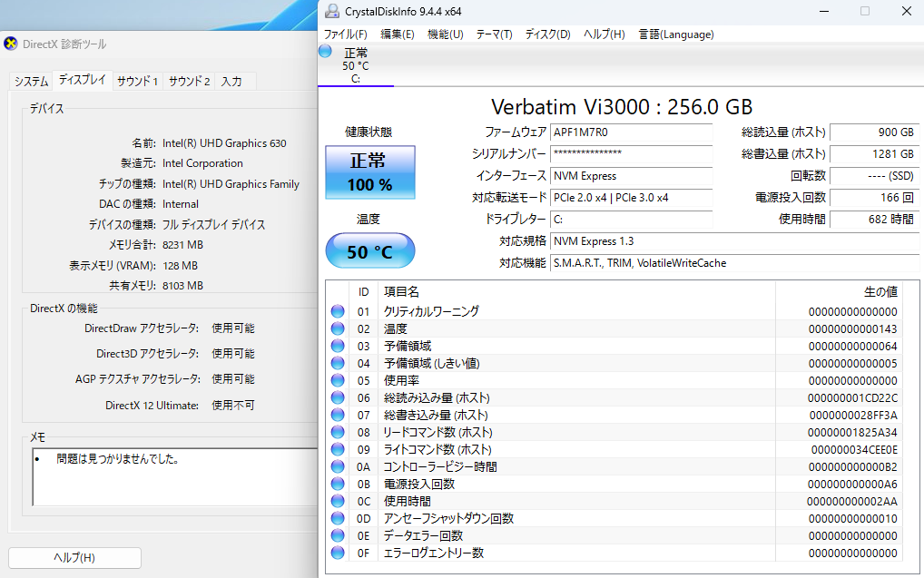Click Intel(R) UHD Graphics 630 name text

(x=224, y=143)
